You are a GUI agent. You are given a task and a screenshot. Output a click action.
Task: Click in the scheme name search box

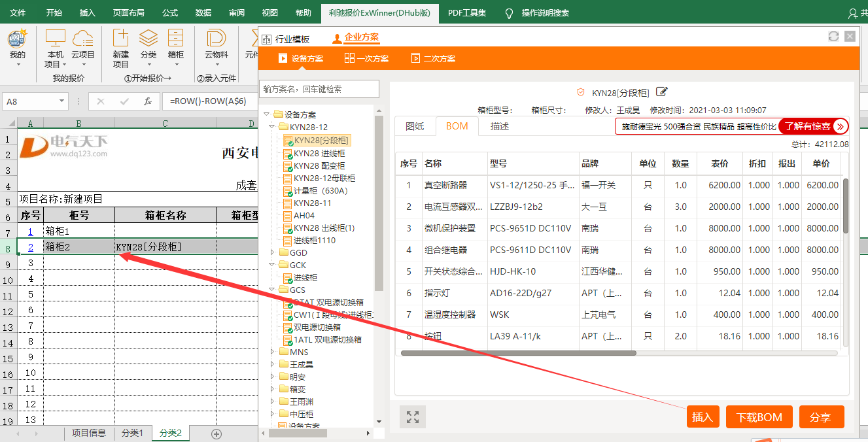[319, 89]
